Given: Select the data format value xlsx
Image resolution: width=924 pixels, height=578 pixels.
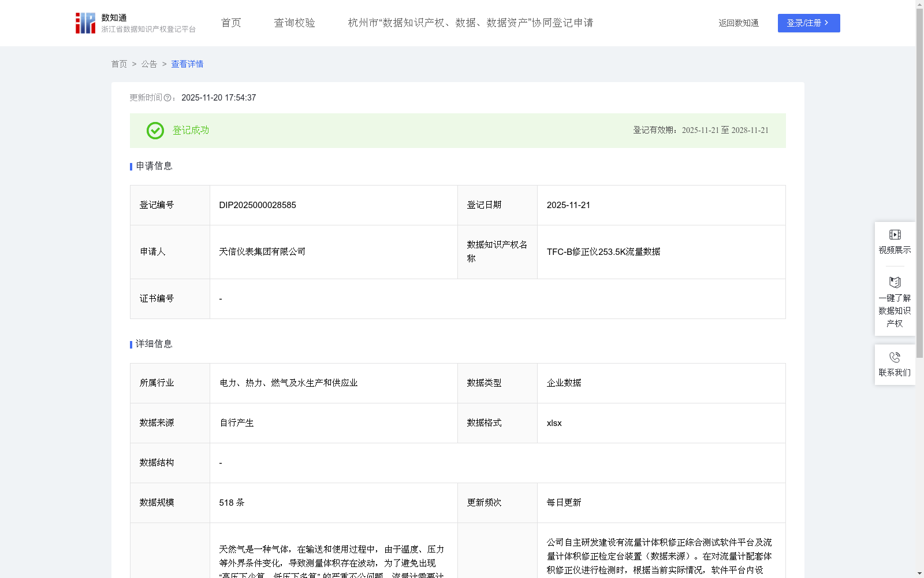Looking at the screenshot, I should (554, 423).
